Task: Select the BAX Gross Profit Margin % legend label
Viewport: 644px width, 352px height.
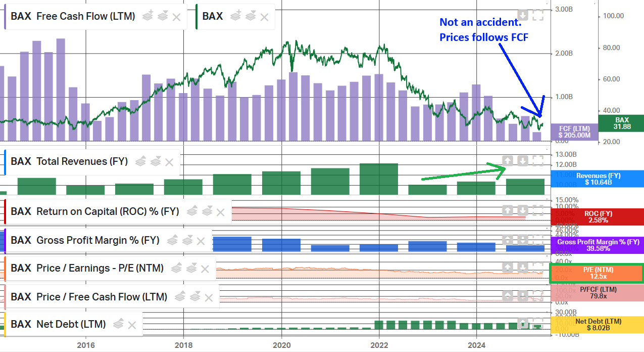Action: pyautogui.click(x=85, y=240)
